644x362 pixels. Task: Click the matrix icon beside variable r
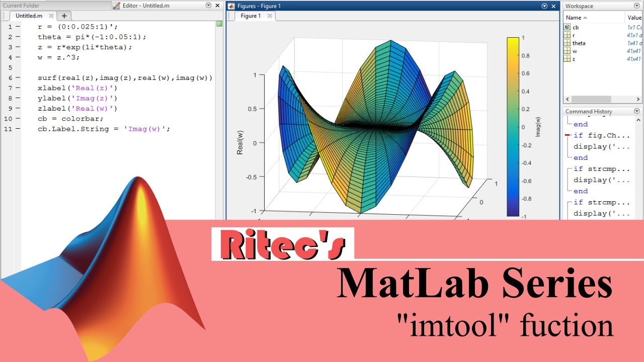click(x=568, y=35)
